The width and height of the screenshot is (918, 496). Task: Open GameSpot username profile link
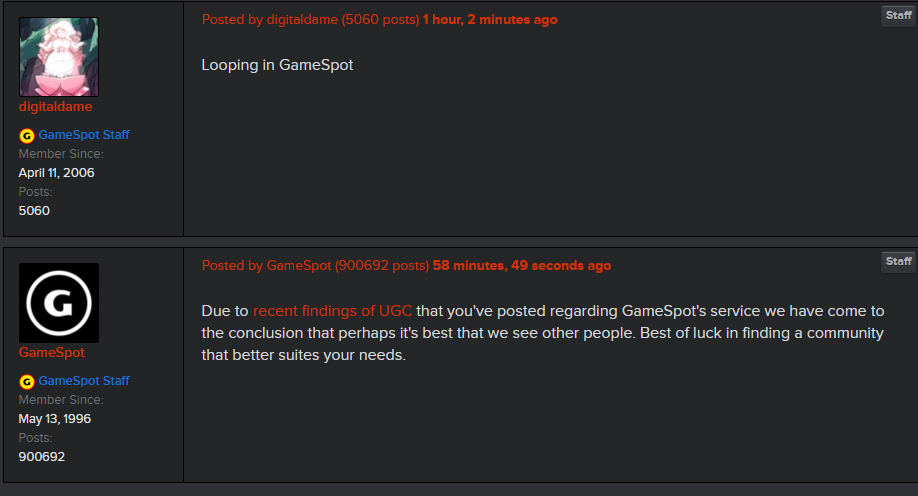pos(52,353)
